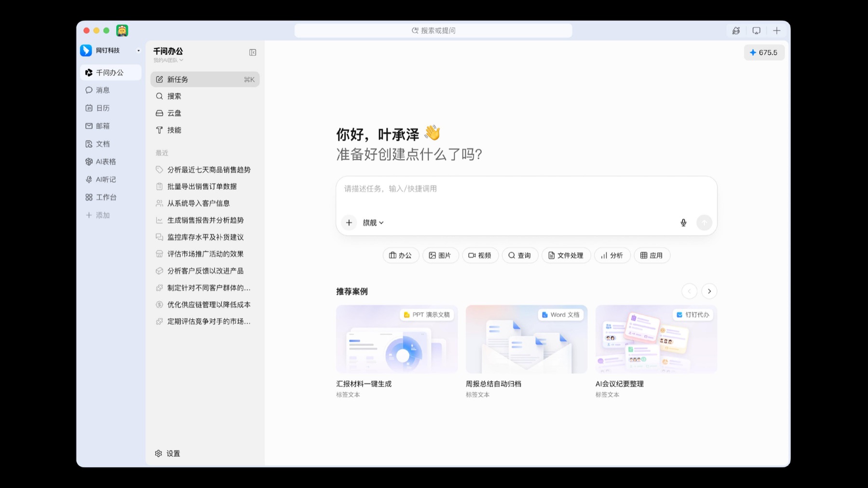Open recent task 制定针对不同客户群体的…
Viewport: 868px width, 488px height.
tap(205, 288)
